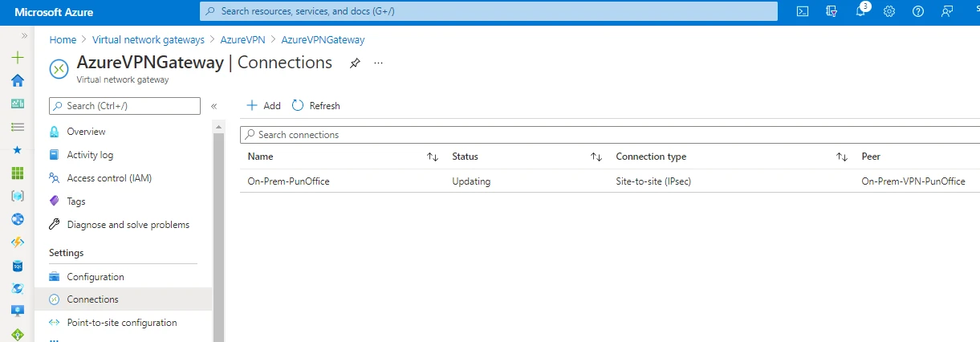Open the Function App lightning icon
This screenshot has width=980, height=342.
click(x=17, y=242)
